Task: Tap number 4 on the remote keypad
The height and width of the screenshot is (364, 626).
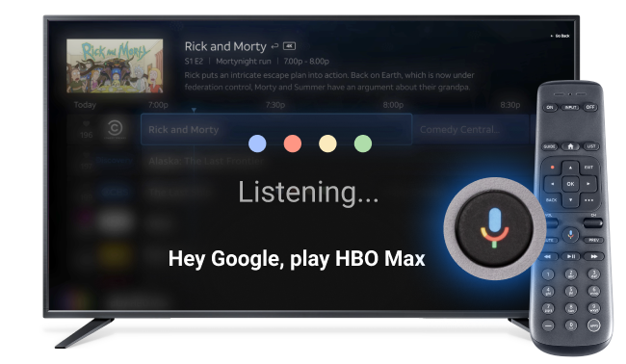Action: 548,291
